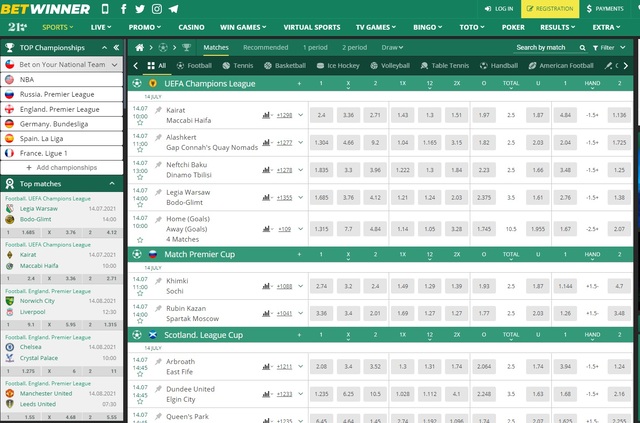
Task: Open the CASINO menu item
Action: coord(191,27)
